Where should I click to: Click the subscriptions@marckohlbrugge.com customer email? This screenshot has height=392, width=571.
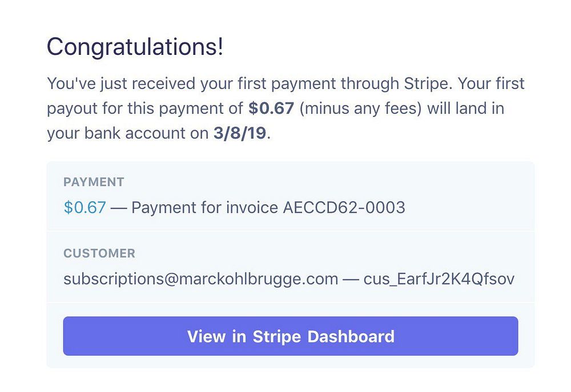pos(200,279)
